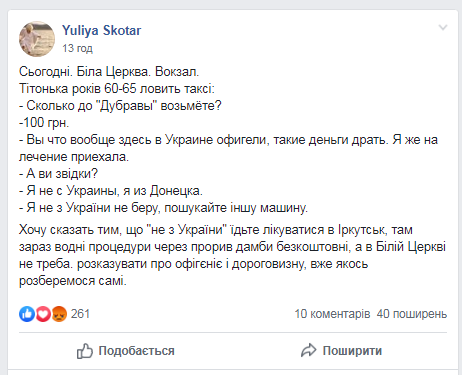This screenshot has height=375, width=462.
Task: Click the 'А ви звідки?' line in post
Action: 58,174
